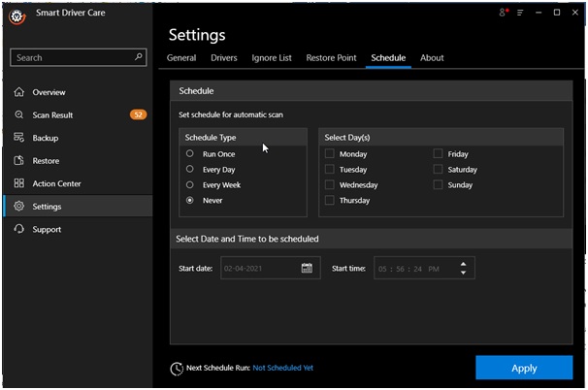This screenshot has width=588, height=390.
Task: Open the user account icon in title bar
Action: click(504, 13)
